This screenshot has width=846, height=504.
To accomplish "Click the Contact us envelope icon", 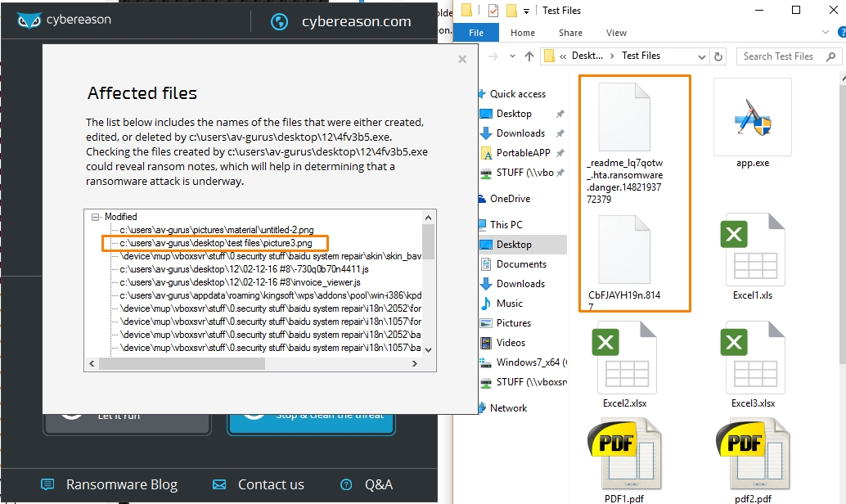I will point(219,484).
